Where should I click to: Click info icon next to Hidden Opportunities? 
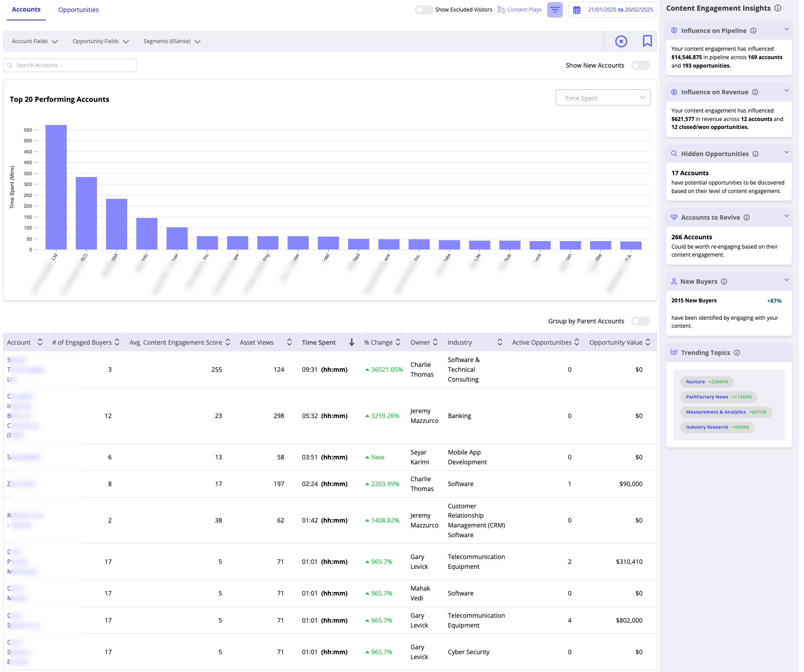(x=756, y=154)
